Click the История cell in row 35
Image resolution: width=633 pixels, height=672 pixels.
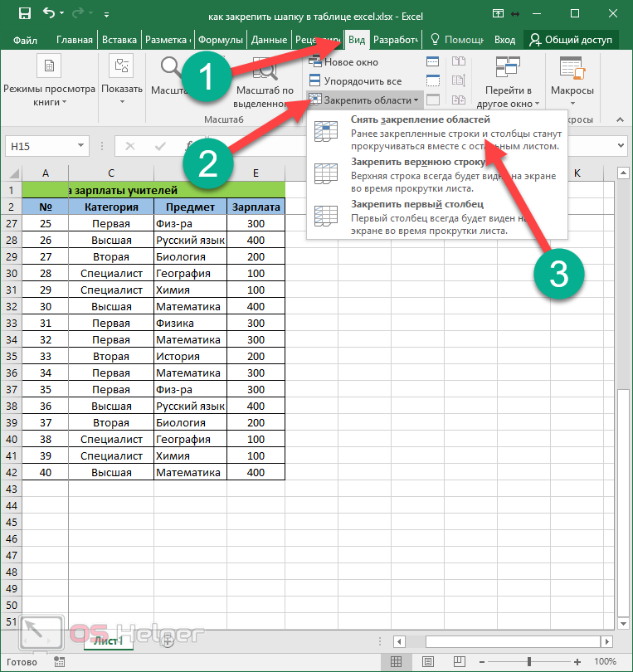(190, 356)
